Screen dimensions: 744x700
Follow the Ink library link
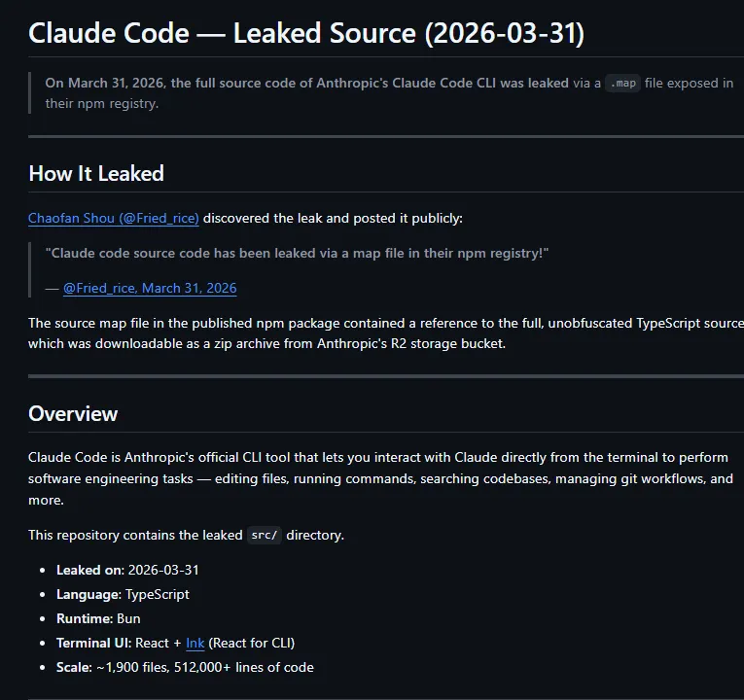pyautogui.click(x=195, y=643)
